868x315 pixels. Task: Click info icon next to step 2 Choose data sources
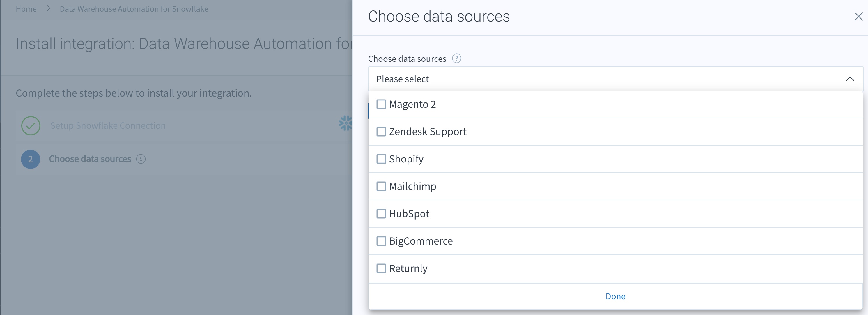(x=141, y=159)
